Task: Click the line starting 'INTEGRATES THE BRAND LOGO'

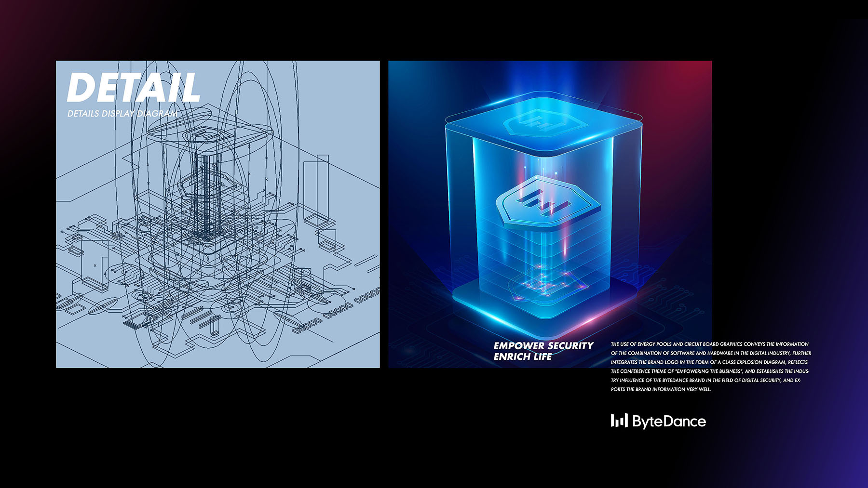Action: (709, 362)
